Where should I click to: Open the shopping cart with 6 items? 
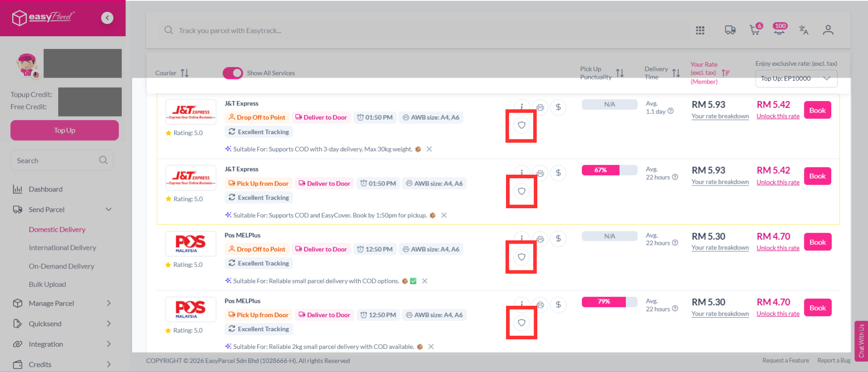755,29
